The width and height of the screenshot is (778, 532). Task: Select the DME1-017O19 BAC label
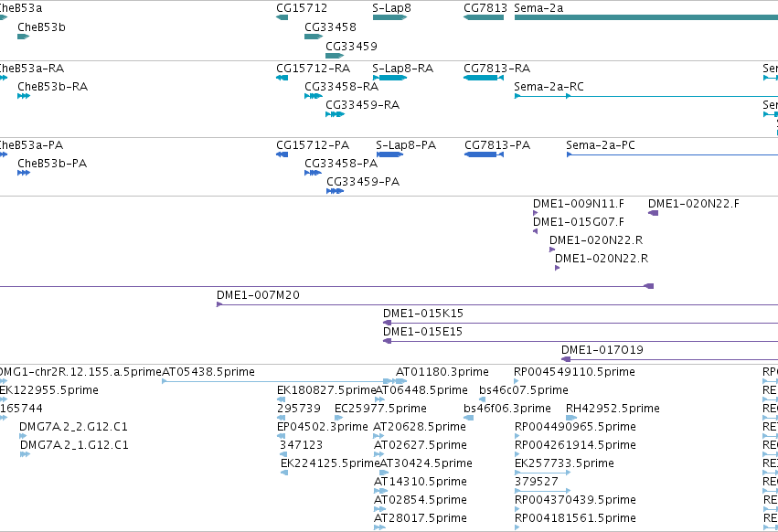tap(602, 350)
